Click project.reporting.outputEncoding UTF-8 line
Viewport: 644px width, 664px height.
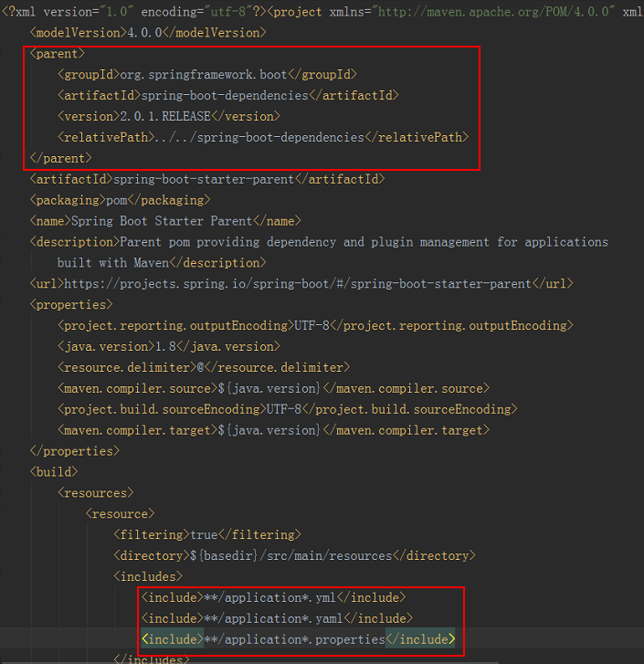tap(315, 326)
